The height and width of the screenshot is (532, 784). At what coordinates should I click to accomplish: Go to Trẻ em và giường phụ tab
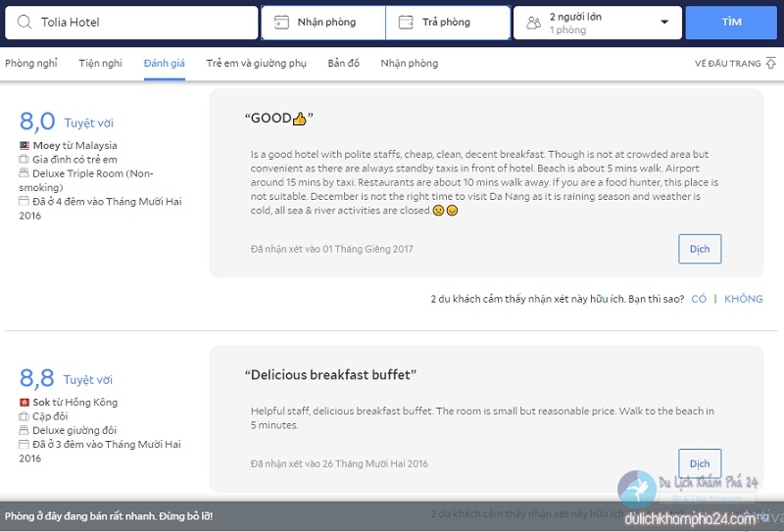(x=256, y=63)
